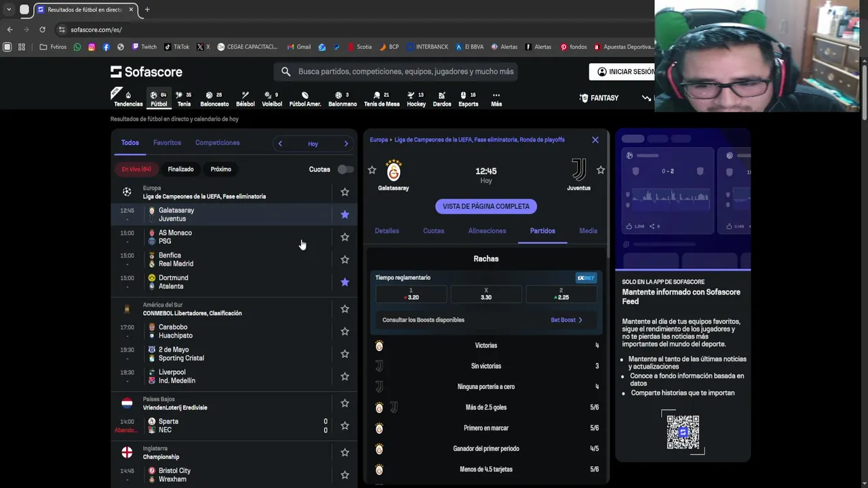Image resolution: width=868 pixels, height=488 pixels.
Task: Open the Cuotas match tab
Action: click(433, 231)
